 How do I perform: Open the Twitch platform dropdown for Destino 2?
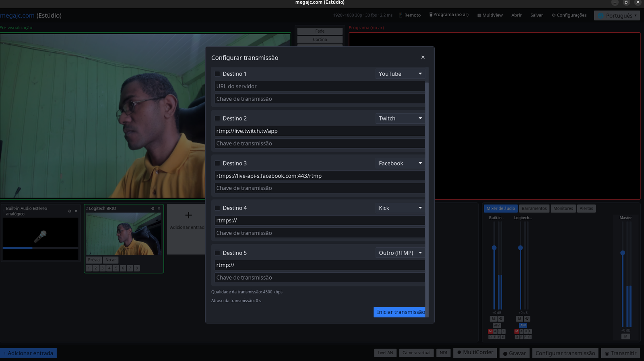click(x=400, y=118)
